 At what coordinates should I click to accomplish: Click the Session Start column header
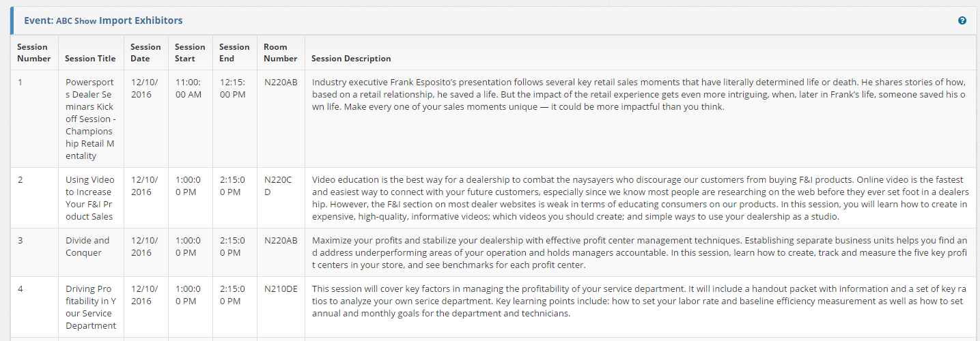click(x=190, y=53)
